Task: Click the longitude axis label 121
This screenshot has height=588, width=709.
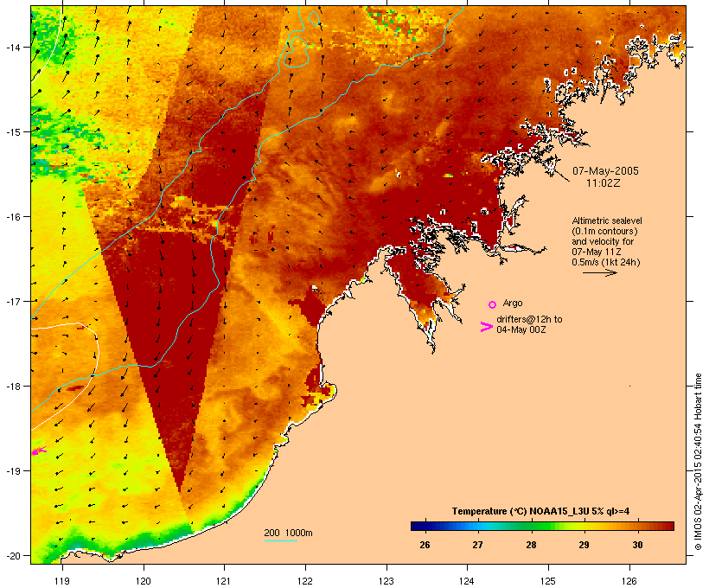Action: click(x=224, y=581)
